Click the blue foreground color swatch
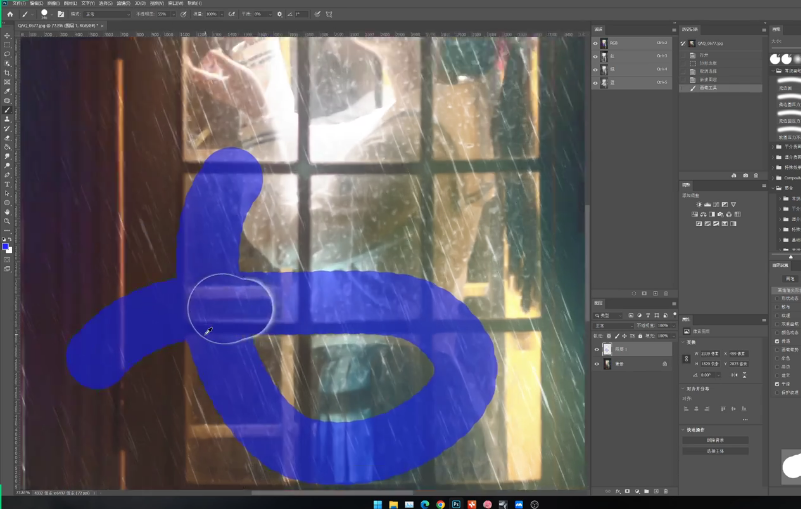The image size is (801, 509). [x=5, y=247]
